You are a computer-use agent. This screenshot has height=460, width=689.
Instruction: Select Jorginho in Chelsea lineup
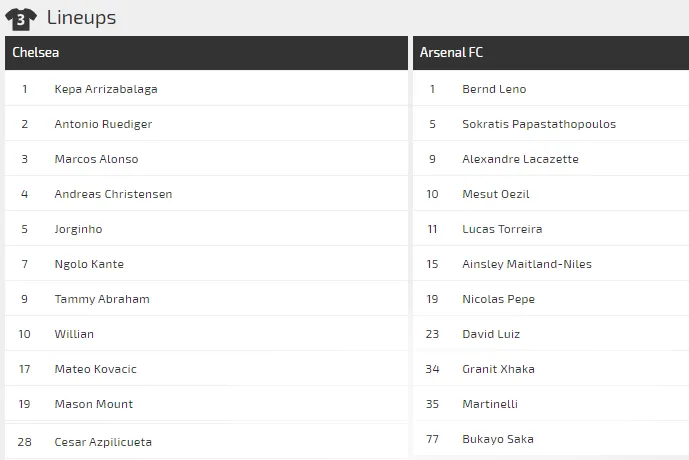tap(78, 229)
